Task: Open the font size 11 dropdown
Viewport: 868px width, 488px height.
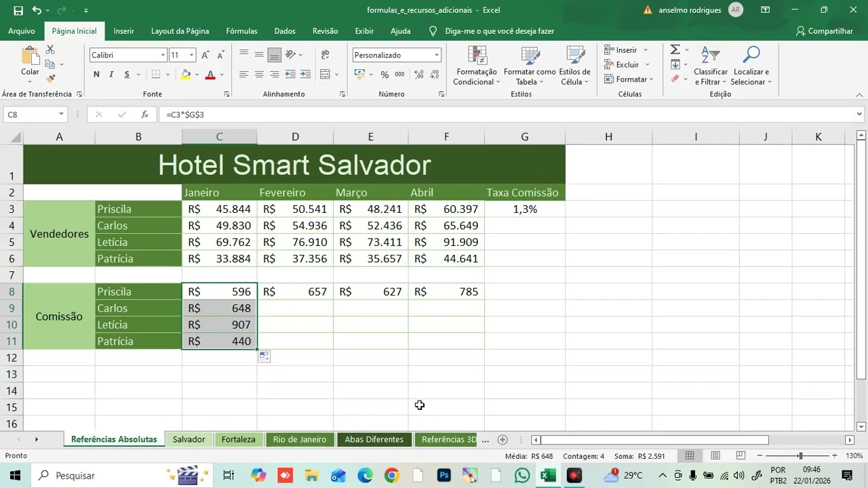Action: (192, 56)
